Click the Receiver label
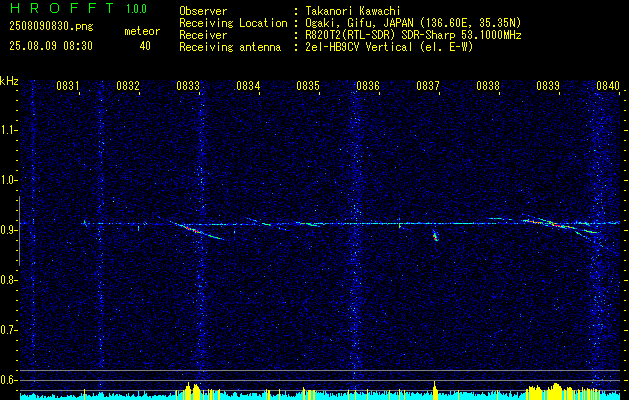Screen dimensions: 629x400 click(203, 35)
